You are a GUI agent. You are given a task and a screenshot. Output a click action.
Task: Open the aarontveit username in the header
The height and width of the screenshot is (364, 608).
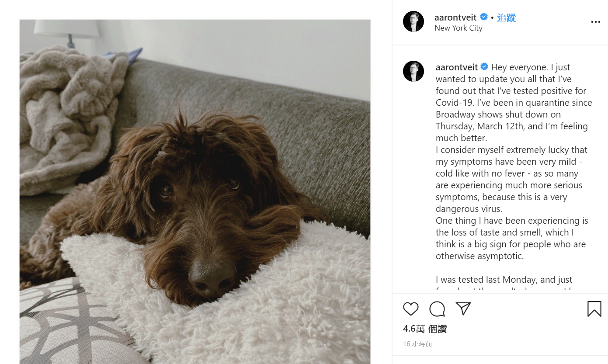(x=455, y=17)
